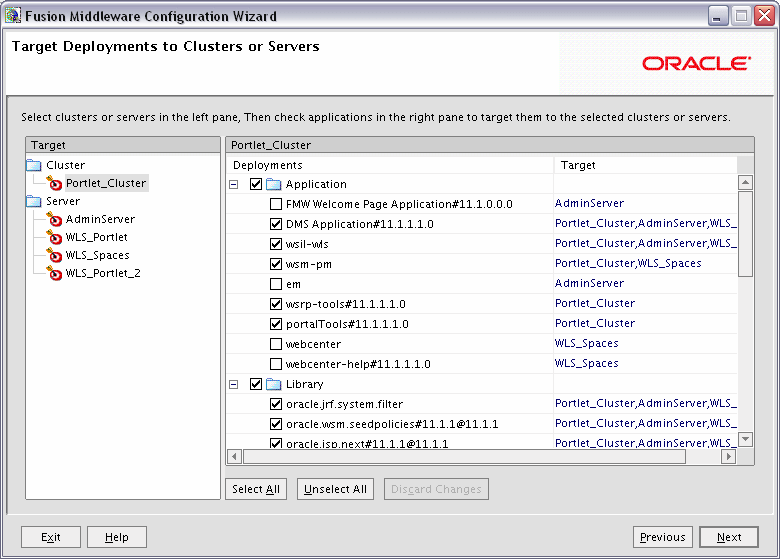Click the Unselect All button

pos(335,489)
